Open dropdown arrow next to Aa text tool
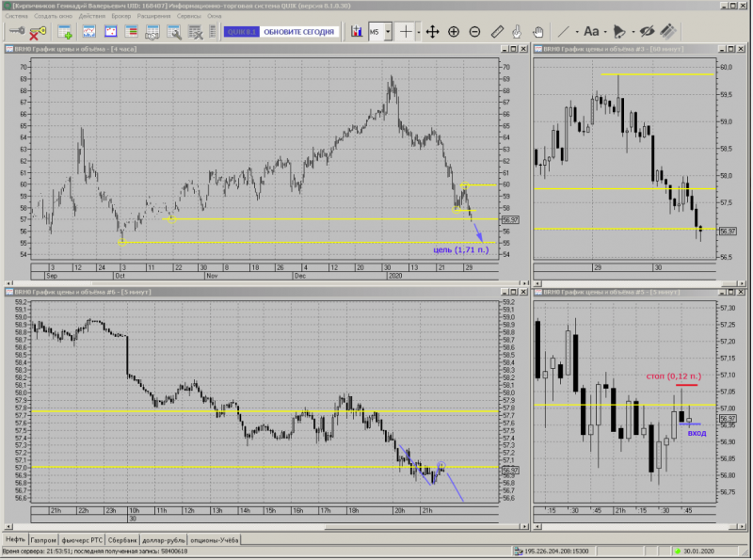The width and height of the screenshot is (753, 560). [x=605, y=32]
